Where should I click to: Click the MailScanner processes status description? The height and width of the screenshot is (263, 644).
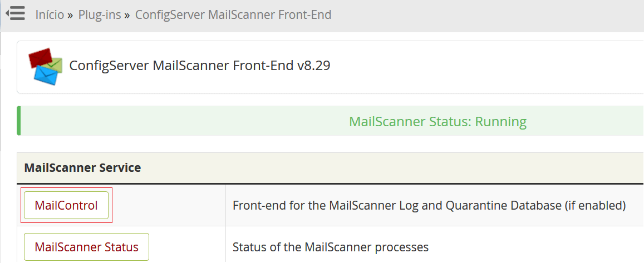(331, 247)
